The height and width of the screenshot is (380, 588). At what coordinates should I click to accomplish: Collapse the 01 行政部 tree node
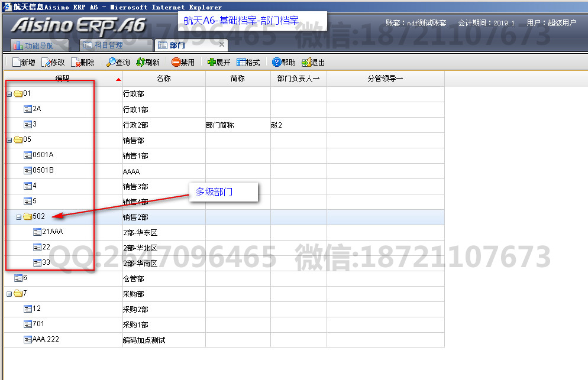point(9,94)
